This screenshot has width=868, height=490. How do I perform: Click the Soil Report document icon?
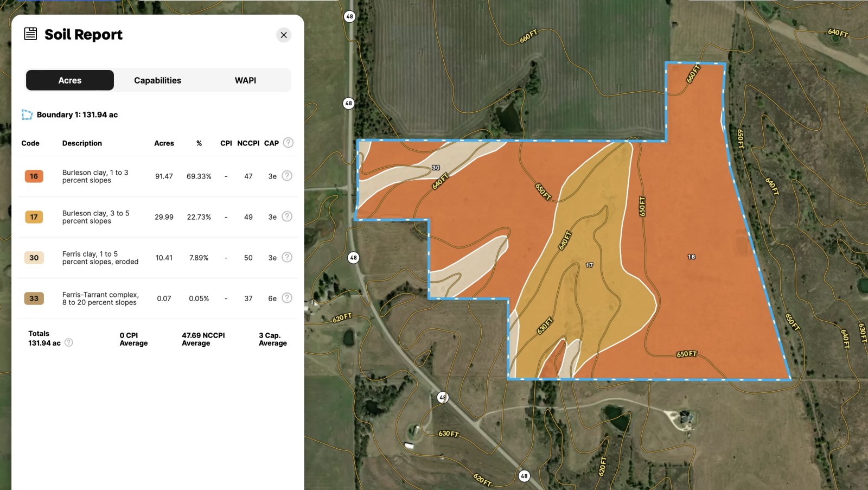(x=30, y=34)
